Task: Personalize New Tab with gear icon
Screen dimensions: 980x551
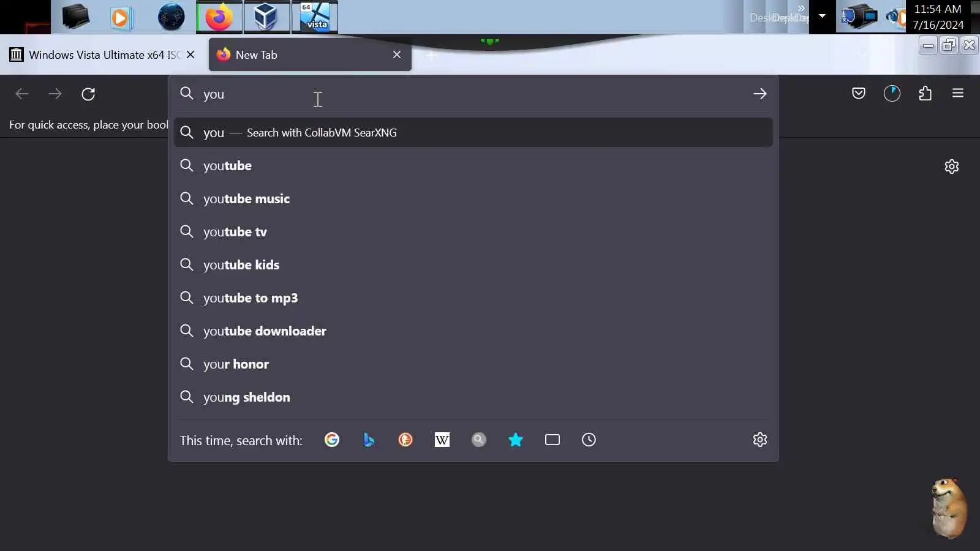Action: [952, 167]
